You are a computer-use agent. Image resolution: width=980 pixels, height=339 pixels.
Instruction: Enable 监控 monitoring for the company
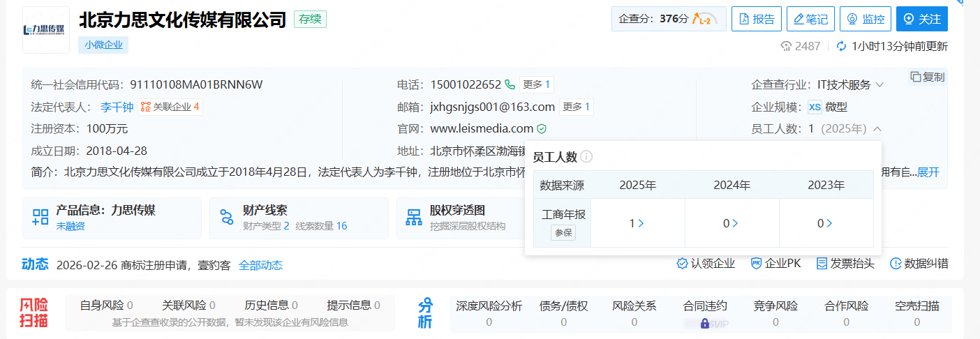[865, 20]
